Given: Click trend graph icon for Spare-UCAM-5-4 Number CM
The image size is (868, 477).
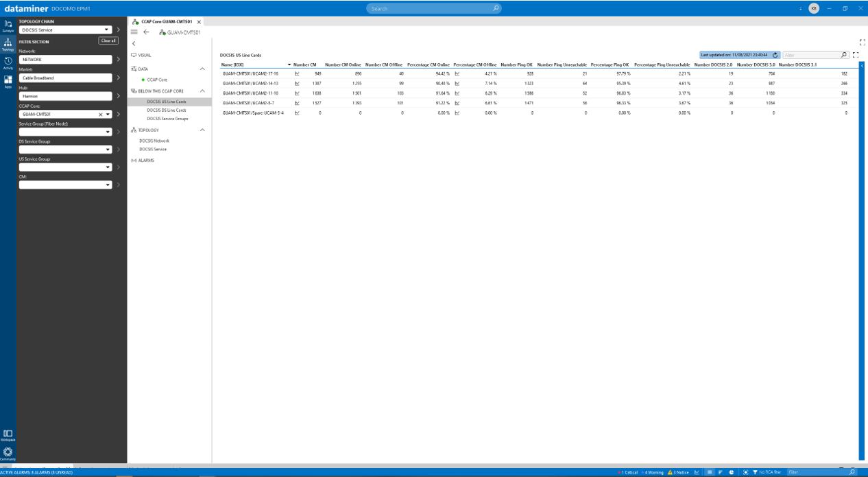Looking at the screenshot, I should (x=297, y=113).
